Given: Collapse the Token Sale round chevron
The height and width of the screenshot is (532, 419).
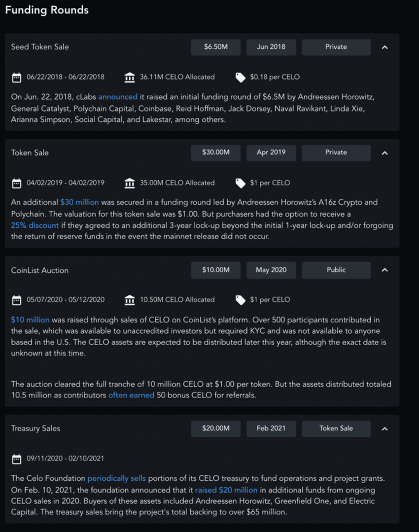Looking at the screenshot, I should pos(385,153).
